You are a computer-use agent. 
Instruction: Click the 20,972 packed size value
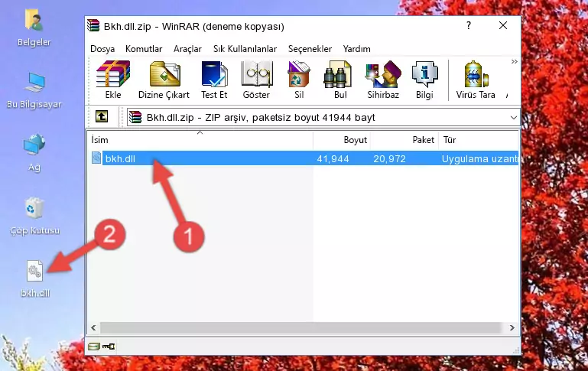[x=389, y=158]
